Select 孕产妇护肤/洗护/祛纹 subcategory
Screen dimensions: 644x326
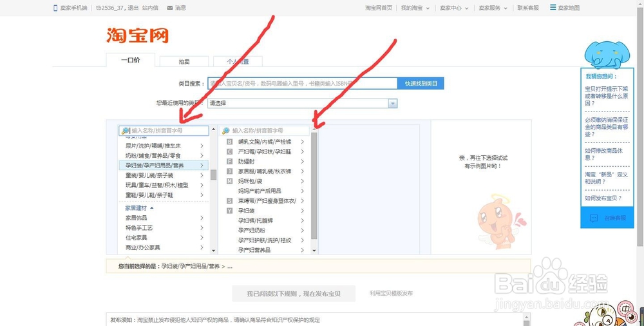[x=265, y=240]
